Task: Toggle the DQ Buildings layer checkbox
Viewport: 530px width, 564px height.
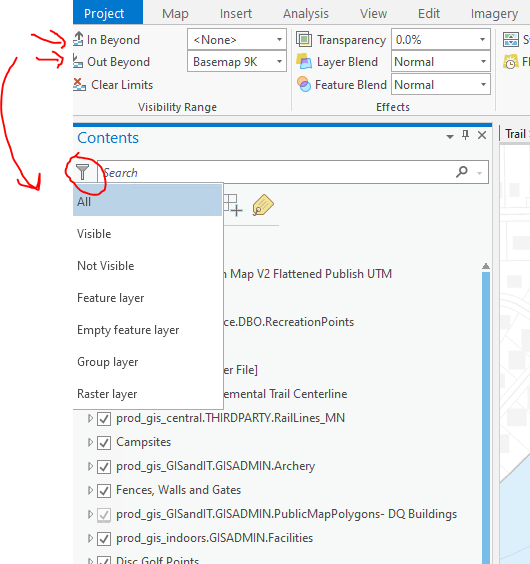Action: (x=104, y=515)
